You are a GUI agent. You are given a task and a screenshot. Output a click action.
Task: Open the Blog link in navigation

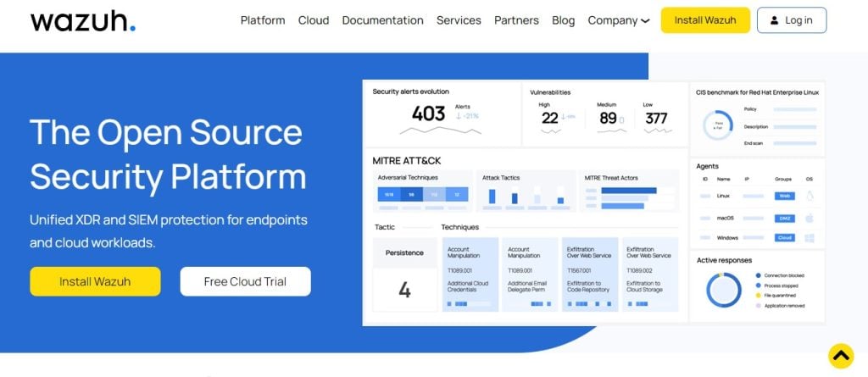(x=563, y=20)
